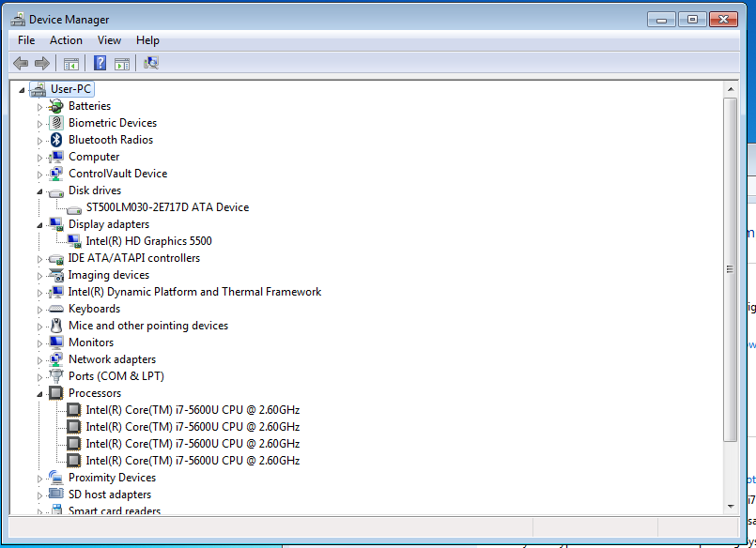Select the Biometric Devices fingerprint icon
The image size is (756, 548).
56,123
